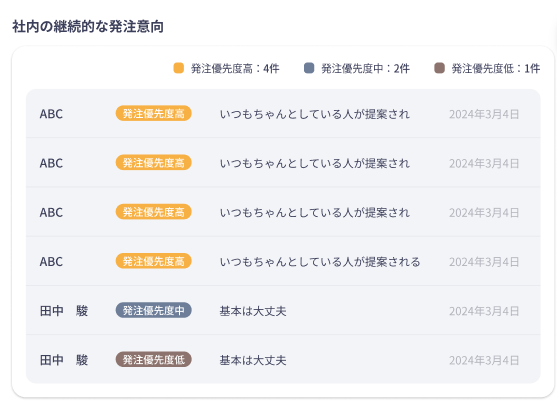Click the brown 発注優先度低 legend swatch
Viewport: 557px width, 405px height.
pos(439,68)
